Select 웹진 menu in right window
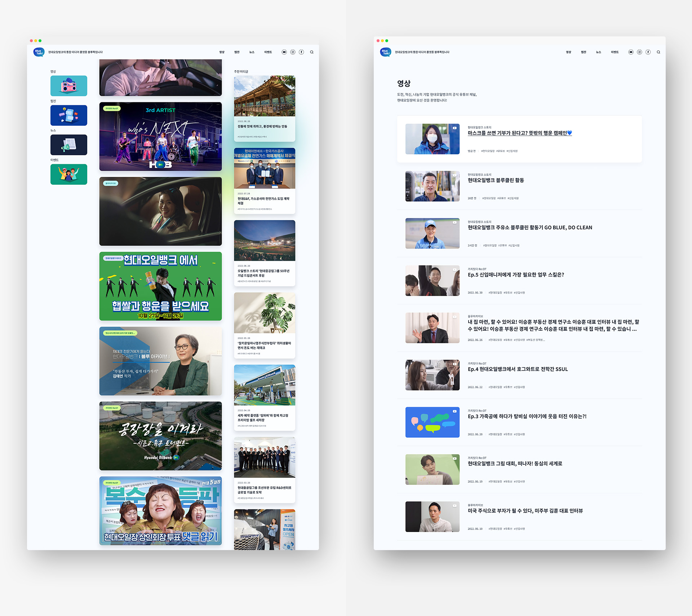This screenshot has width=692, height=616. click(584, 52)
